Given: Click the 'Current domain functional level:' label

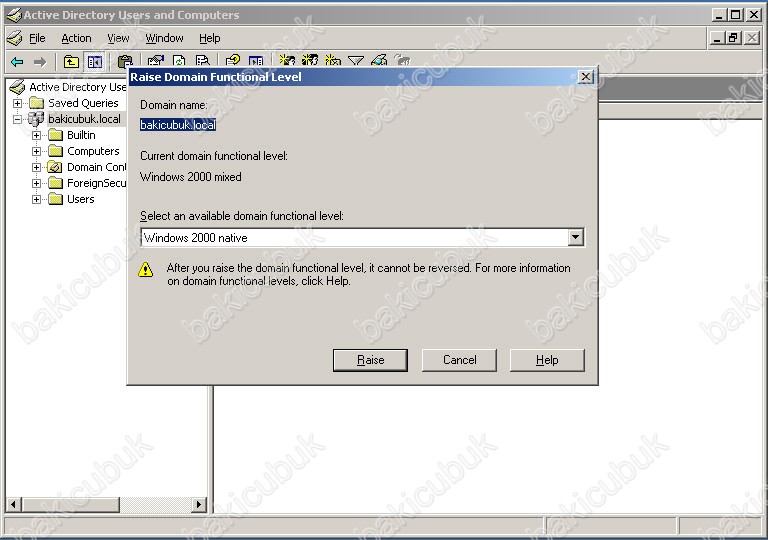Looking at the screenshot, I should point(214,156).
